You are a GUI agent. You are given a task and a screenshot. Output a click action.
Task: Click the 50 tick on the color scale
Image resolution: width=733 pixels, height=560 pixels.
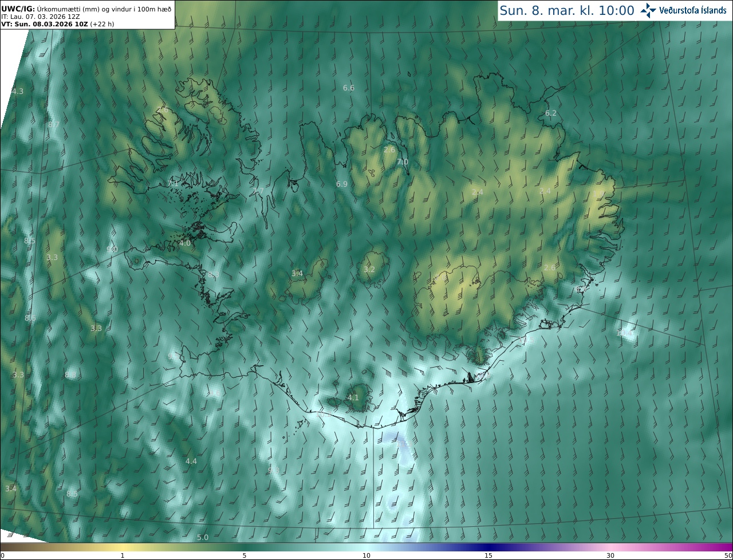click(728, 555)
